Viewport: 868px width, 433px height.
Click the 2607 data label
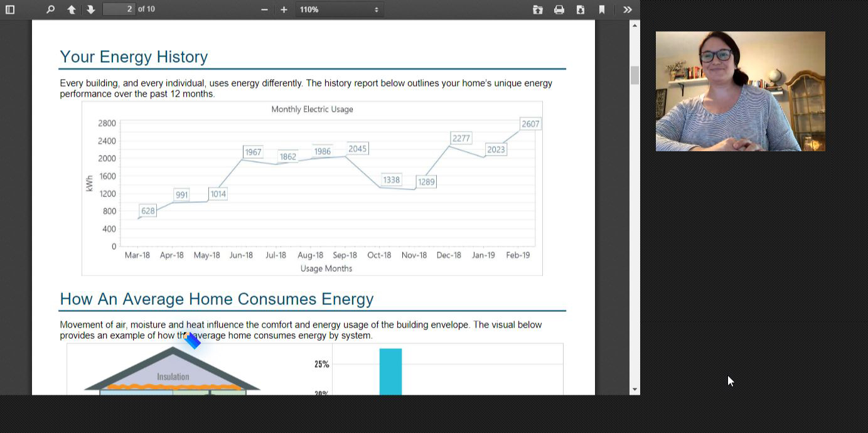[x=530, y=124]
